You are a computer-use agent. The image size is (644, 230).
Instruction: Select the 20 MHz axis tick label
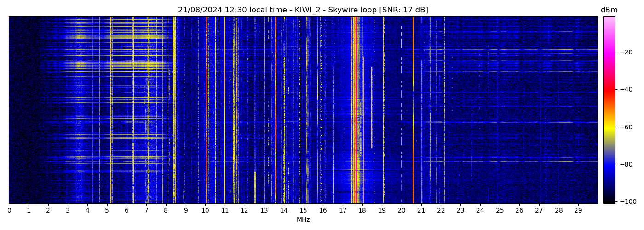(x=401, y=210)
